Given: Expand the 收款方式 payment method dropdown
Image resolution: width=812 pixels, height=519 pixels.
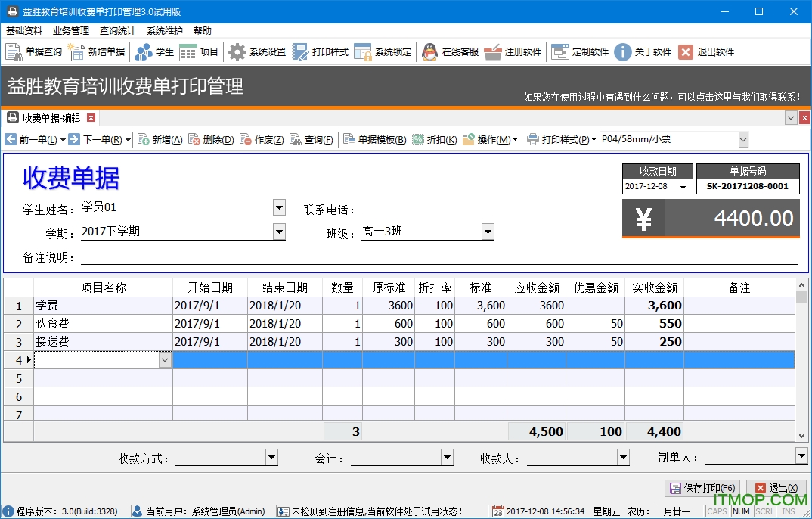Looking at the screenshot, I should 273,457.
